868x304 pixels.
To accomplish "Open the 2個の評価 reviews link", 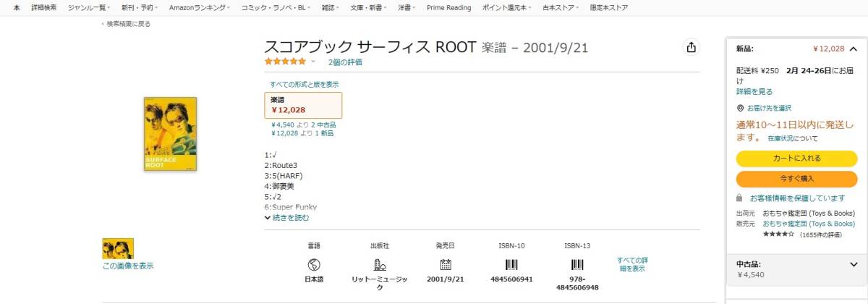I will click(x=345, y=62).
